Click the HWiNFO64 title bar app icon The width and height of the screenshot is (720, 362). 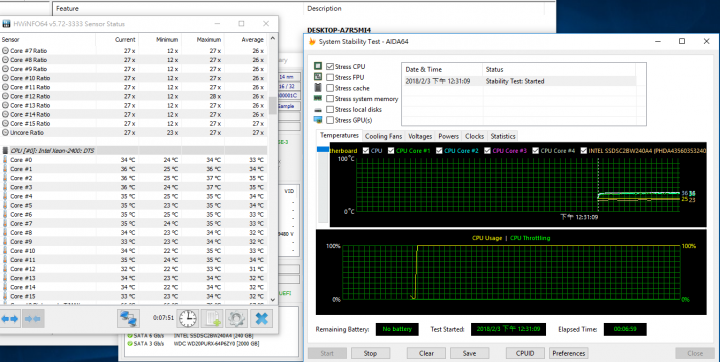6,23
